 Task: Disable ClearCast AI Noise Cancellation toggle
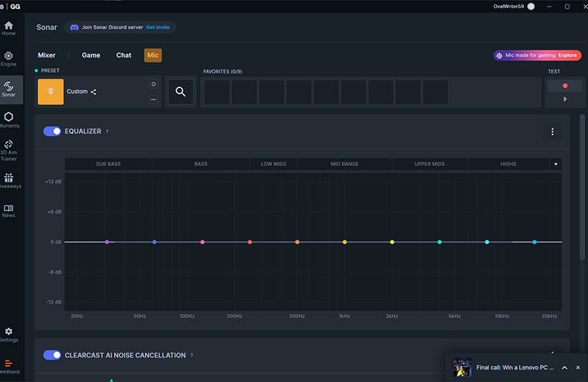[x=52, y=356]
